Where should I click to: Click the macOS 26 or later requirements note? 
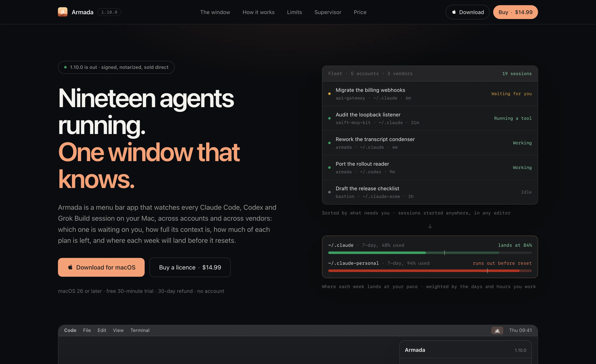coord(141,291)
